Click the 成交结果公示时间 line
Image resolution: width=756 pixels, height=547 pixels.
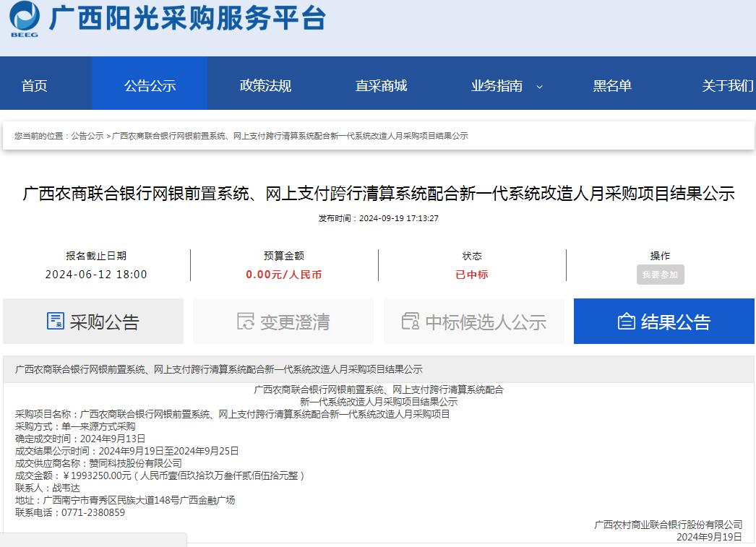tap(126, 451)
